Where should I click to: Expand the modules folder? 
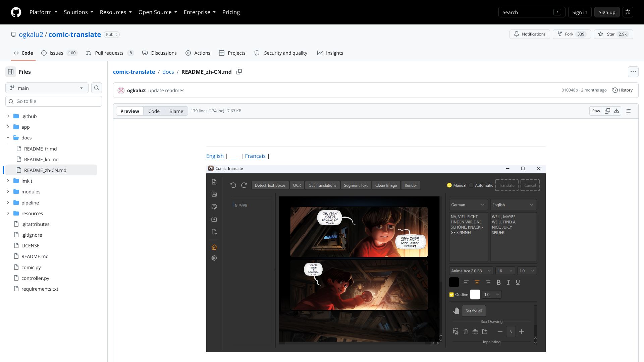(8, 192)
